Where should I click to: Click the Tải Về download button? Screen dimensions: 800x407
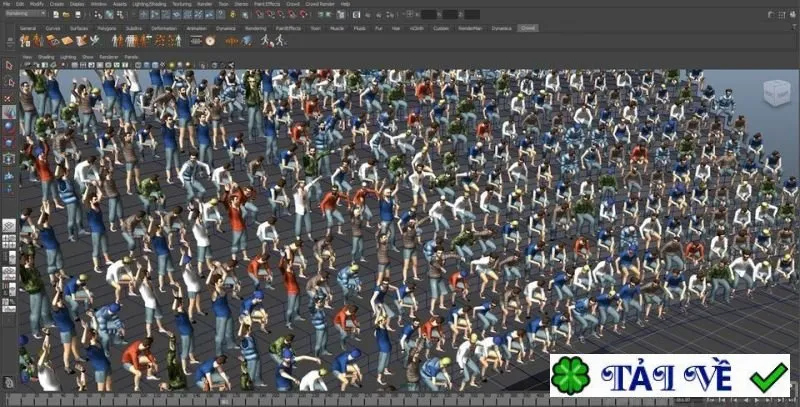[669, 375]
